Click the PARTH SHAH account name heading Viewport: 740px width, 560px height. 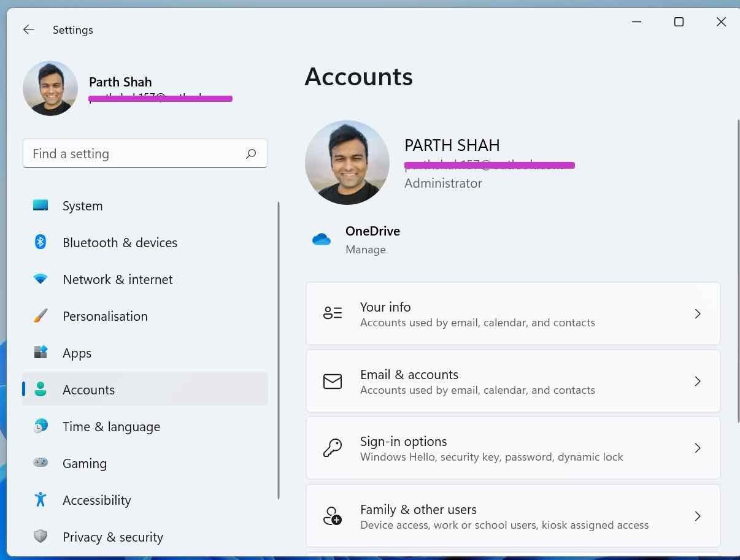(x=452, y=145)
